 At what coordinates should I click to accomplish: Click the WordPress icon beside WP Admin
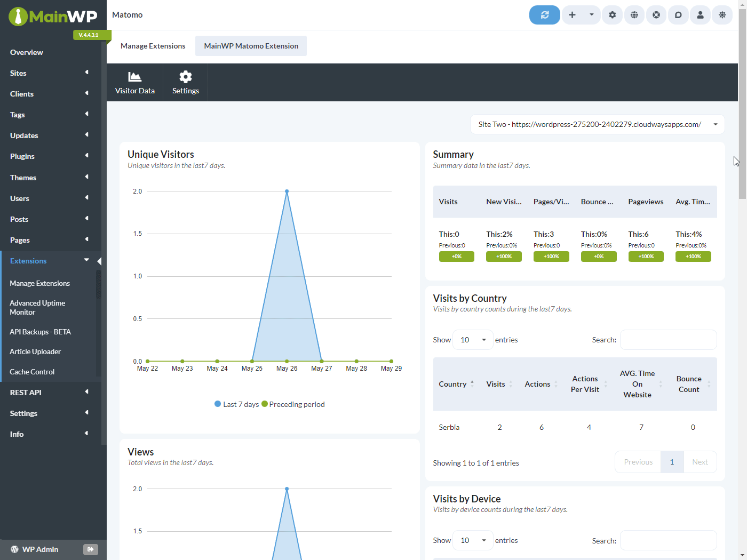14,549
